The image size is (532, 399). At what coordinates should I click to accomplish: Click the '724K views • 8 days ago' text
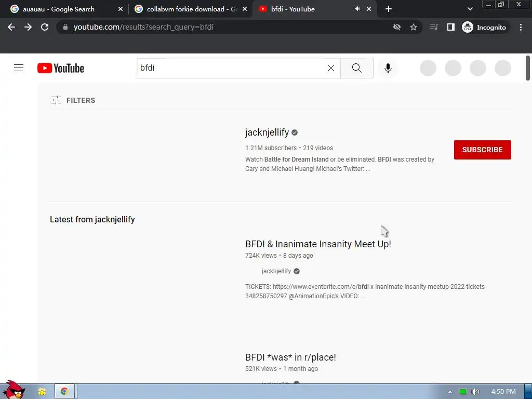(279, 256)
